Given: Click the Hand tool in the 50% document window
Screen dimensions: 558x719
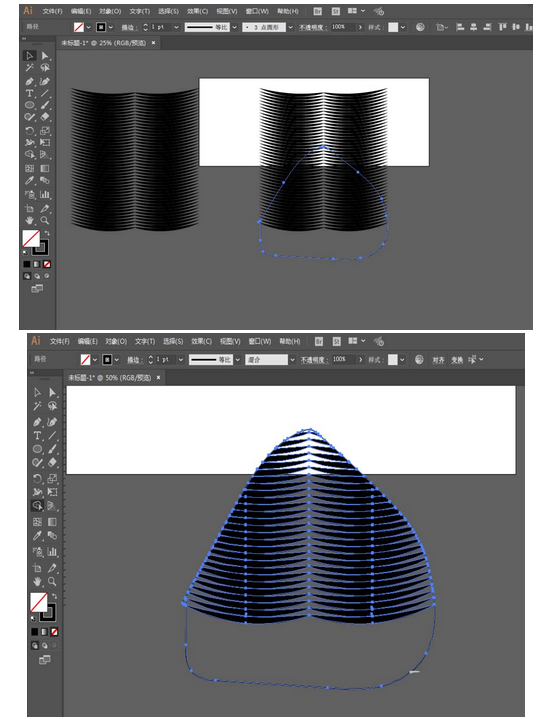Looking at the screenshot, I should (x=37, y=581).
